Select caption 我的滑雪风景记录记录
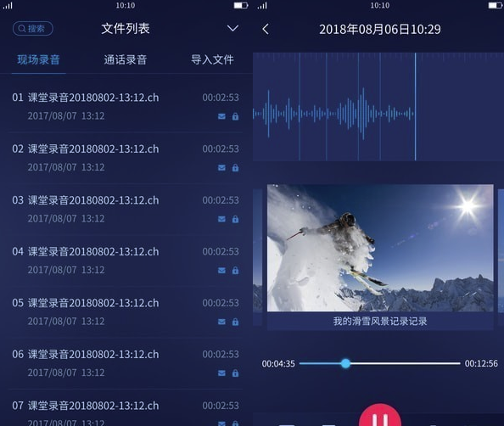 tap(380, 321)
